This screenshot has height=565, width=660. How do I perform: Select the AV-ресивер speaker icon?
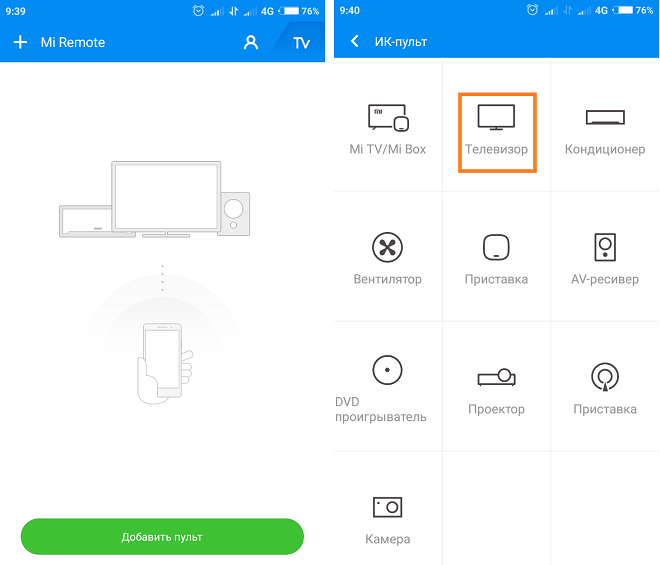(x=605, y=247)
